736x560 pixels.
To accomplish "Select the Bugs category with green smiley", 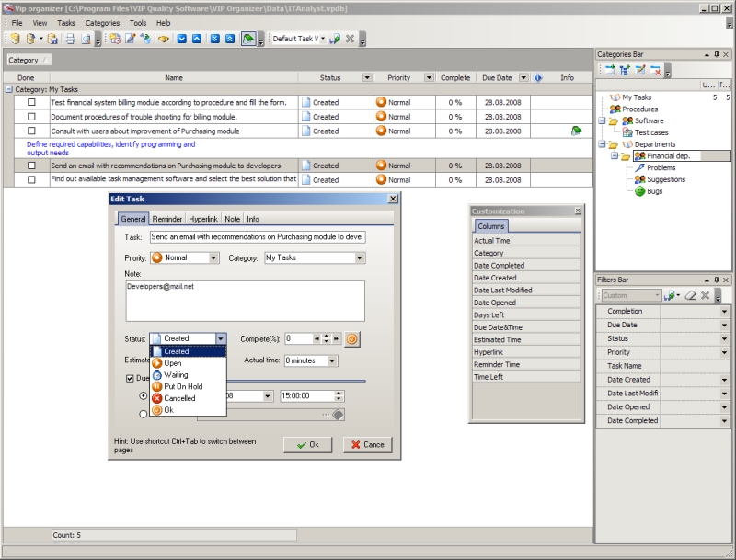I will tap(651, 191).
